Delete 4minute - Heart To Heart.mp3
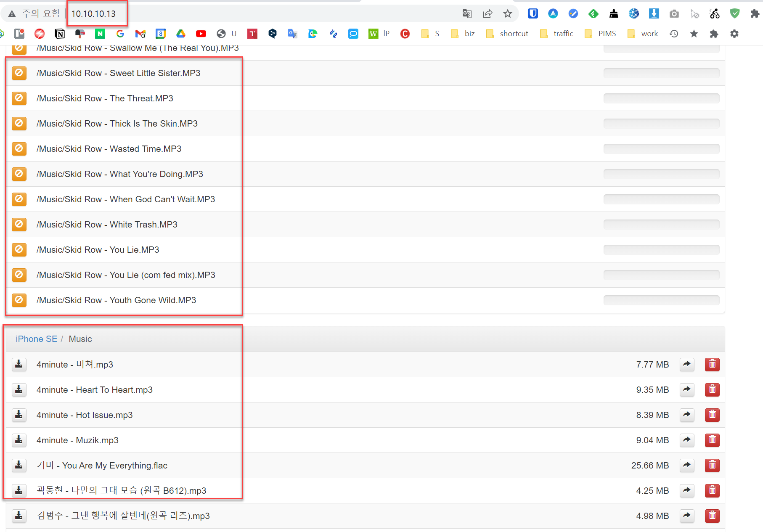Screen dimensions: 763x532 pos(712,389)
